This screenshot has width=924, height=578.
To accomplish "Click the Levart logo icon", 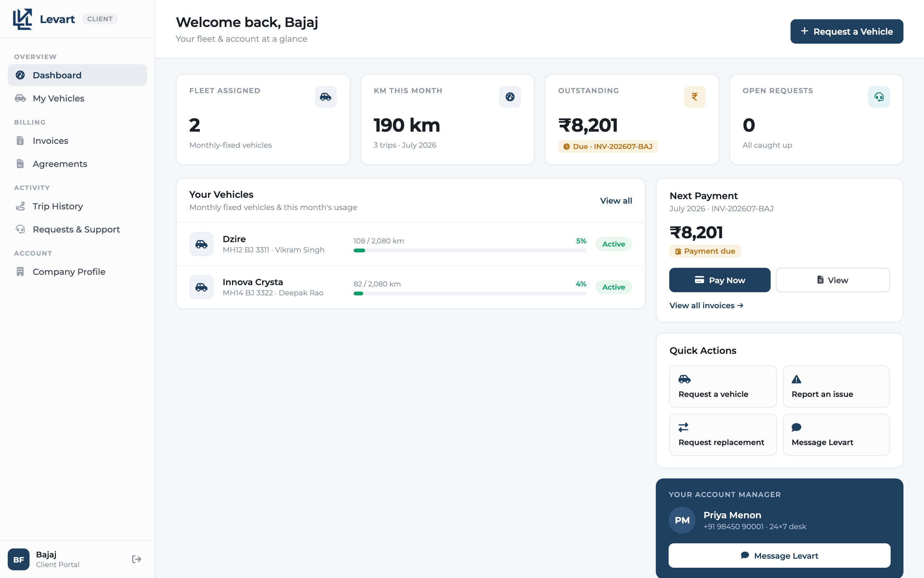I will [x=22, y=19].
